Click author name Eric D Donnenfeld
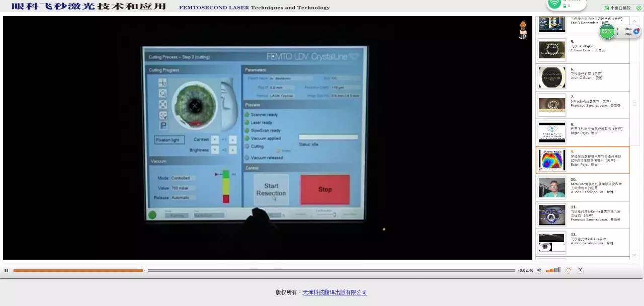The height and width of the screenshot is (306, 644). pos(586,23)
